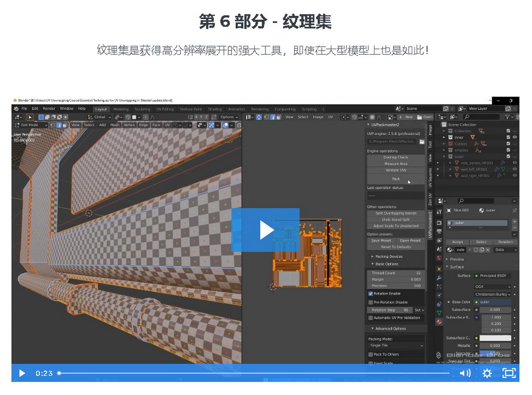Click the Undo Island Split button
532x395 pixels.
click(x=396, y=220)
